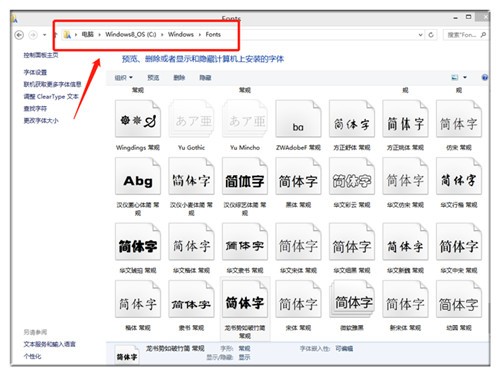Open the Yu Gothic font family
This screenshot has width=500, height=376.
point(191,119)
